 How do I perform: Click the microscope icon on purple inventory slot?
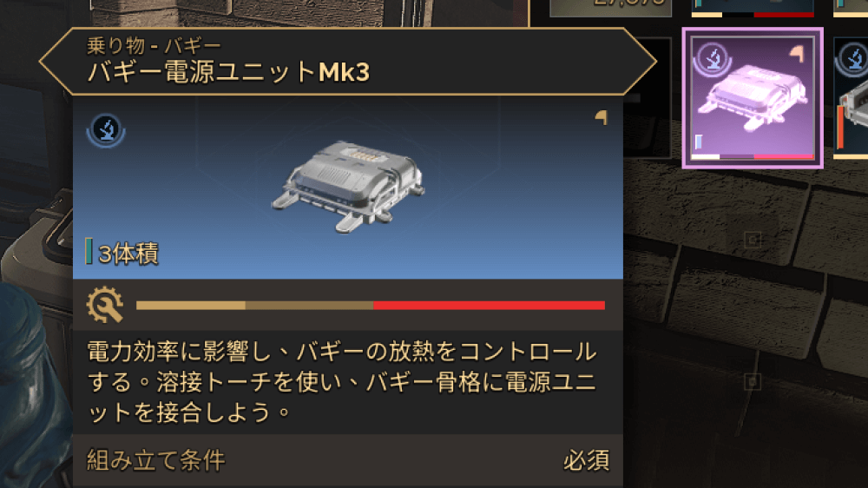point(713,59)
